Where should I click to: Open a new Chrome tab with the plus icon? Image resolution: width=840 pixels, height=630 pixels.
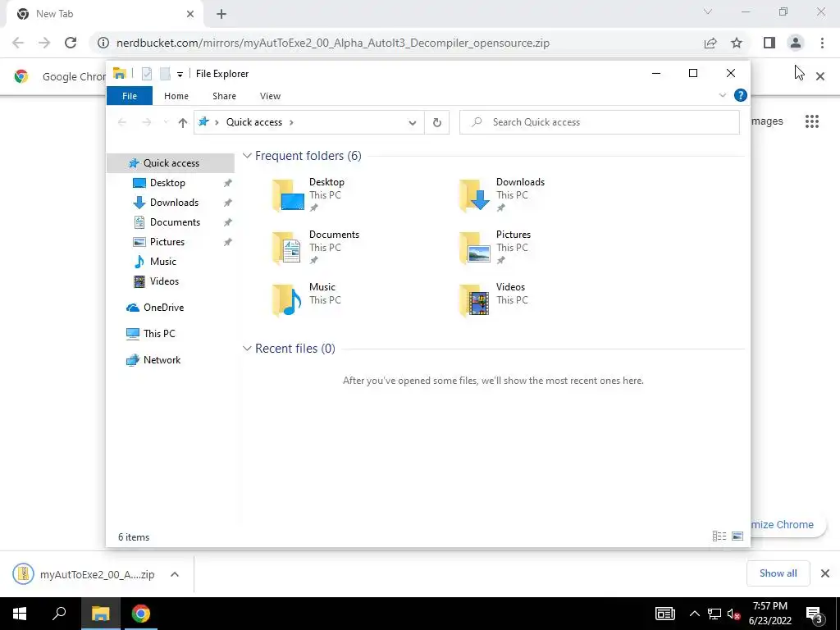221,15
